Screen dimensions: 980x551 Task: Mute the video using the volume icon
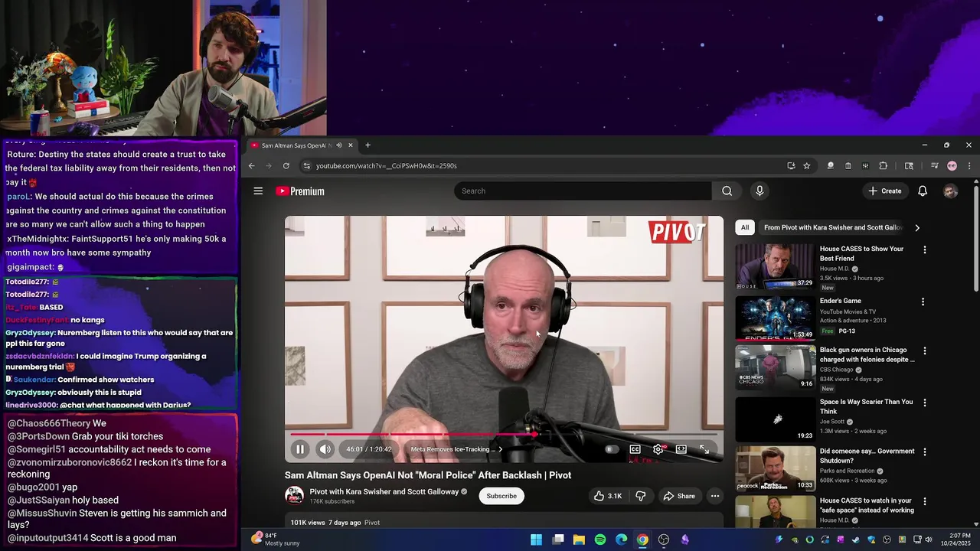[325, 449]
